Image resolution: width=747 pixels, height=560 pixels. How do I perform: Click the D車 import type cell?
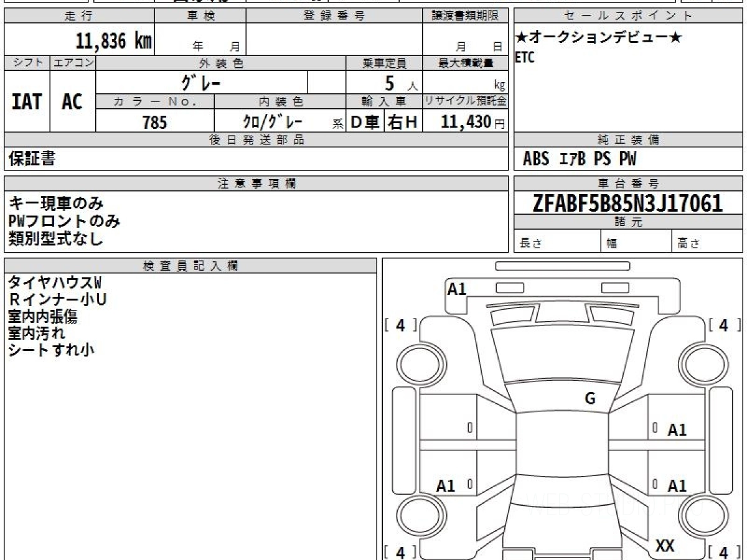tap(365, 123)
